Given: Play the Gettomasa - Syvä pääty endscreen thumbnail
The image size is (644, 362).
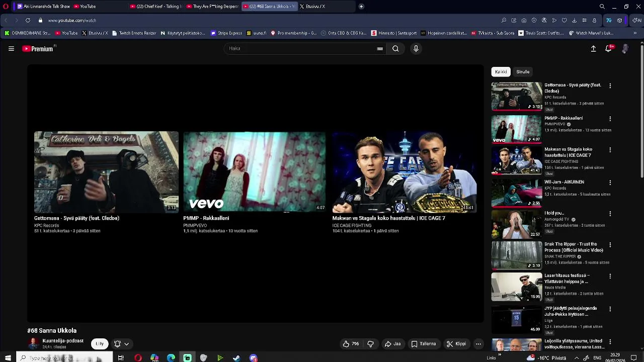Looking at the screenshot, I should pos(106,172).
